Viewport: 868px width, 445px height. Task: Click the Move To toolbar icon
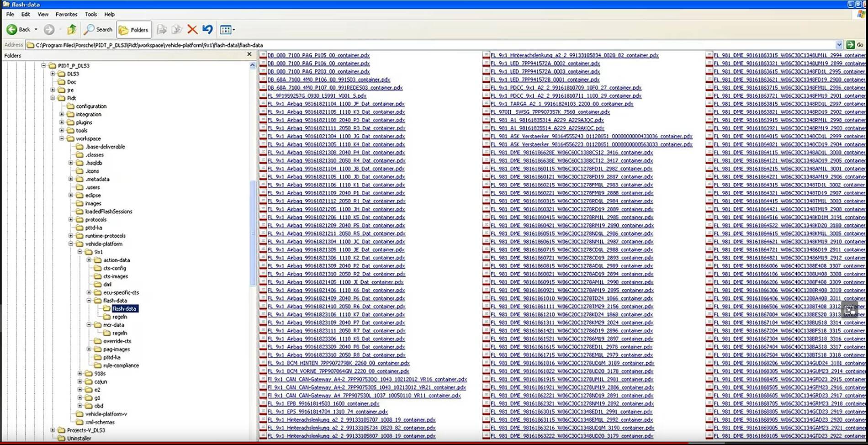click(162, 30)
